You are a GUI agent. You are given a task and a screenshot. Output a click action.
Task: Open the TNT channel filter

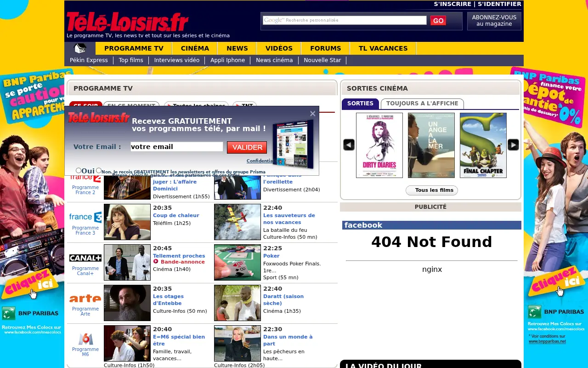click(244, 105)
